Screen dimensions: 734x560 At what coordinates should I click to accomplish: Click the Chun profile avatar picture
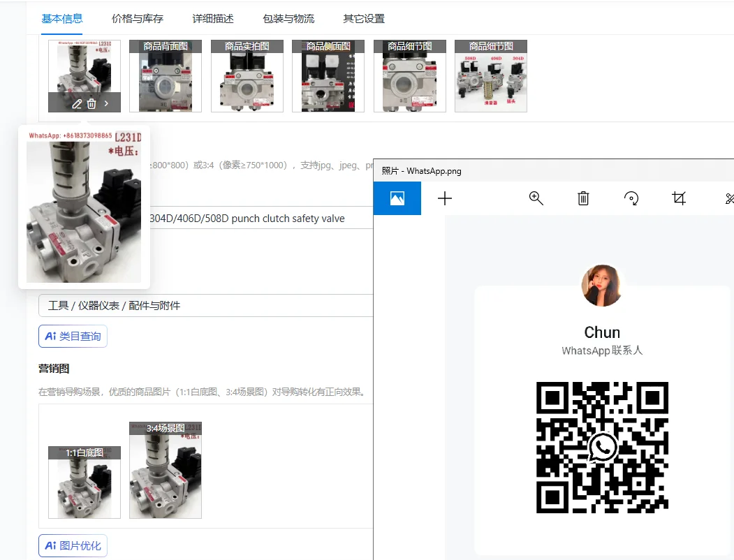tap(602, 286)
